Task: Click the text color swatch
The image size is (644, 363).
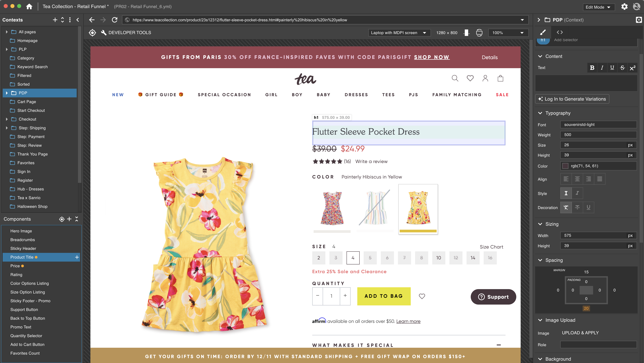Action: point(565,166)
